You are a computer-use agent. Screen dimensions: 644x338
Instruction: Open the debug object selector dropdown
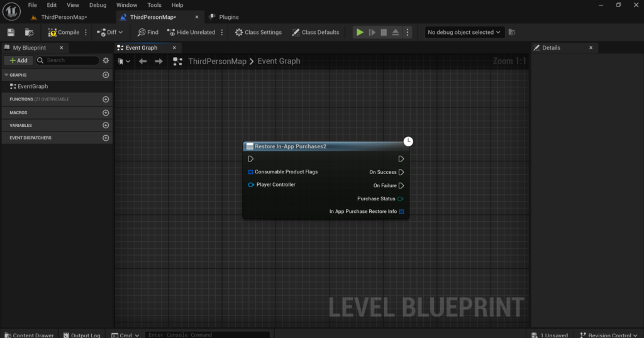pos(464,33)
